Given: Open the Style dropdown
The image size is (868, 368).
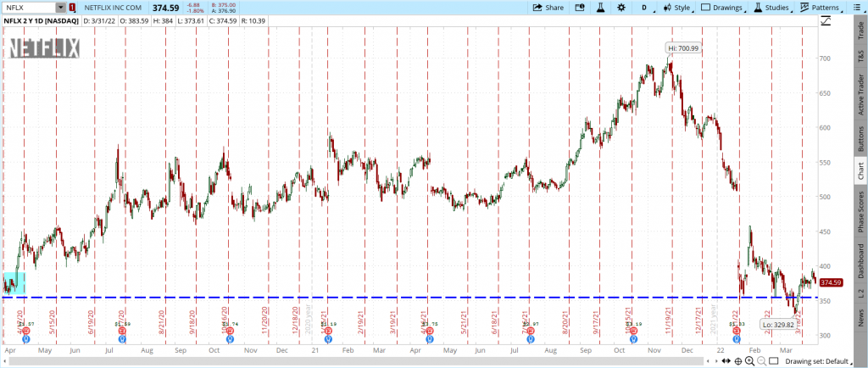Looking at the screenshot, I should [679, 8].
